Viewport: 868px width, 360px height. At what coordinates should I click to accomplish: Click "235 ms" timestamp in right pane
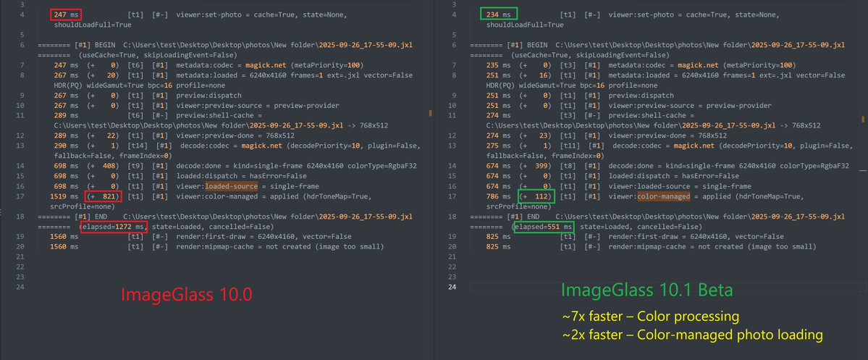(x=497, y=65)
